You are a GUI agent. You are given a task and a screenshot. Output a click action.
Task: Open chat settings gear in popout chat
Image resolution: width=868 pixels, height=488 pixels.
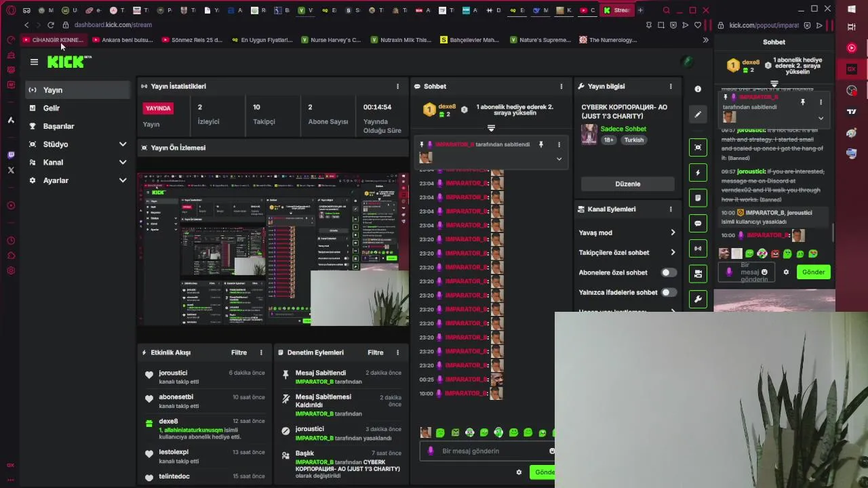point(786,272)
